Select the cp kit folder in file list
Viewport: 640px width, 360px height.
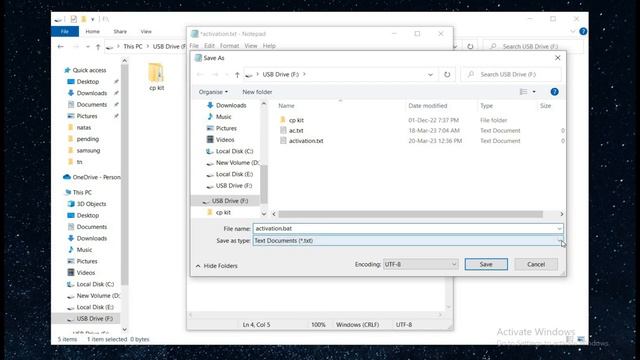pos(296,120)
